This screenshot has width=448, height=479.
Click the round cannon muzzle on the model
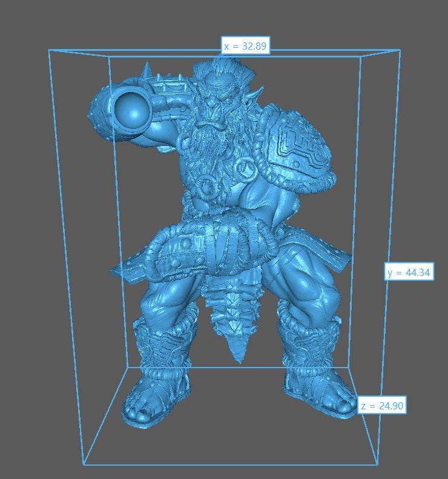[130, 109]
